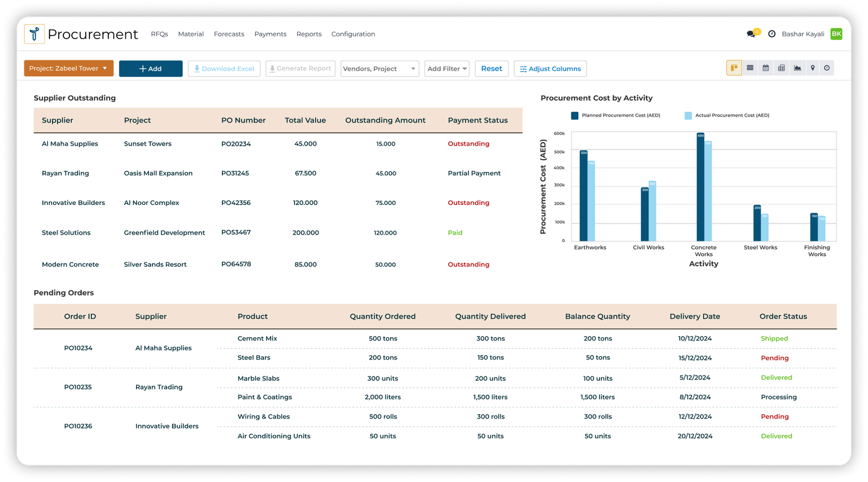
Task: Click the Procurement app logo icon
Action: (x=34, y=34)
